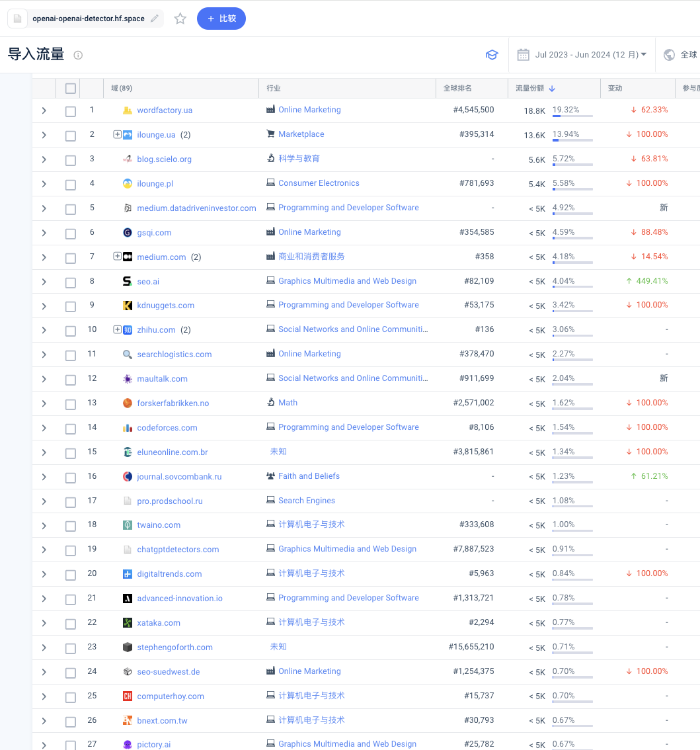Click the globe icon for region
700x750 pixels.
pyautogui.click(x=670, y=55)
